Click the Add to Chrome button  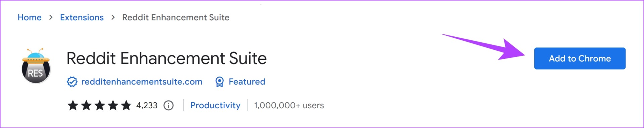[x=580, y=58]
